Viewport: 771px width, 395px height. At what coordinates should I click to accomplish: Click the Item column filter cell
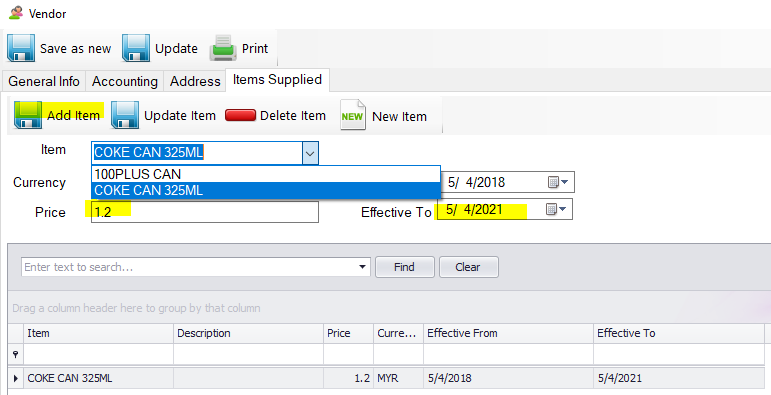[x=98, y=354]
